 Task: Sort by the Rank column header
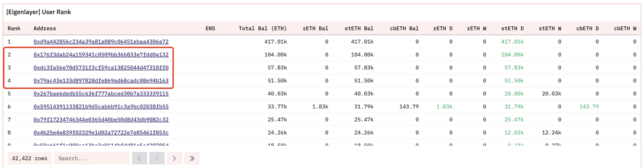[14, 29]
